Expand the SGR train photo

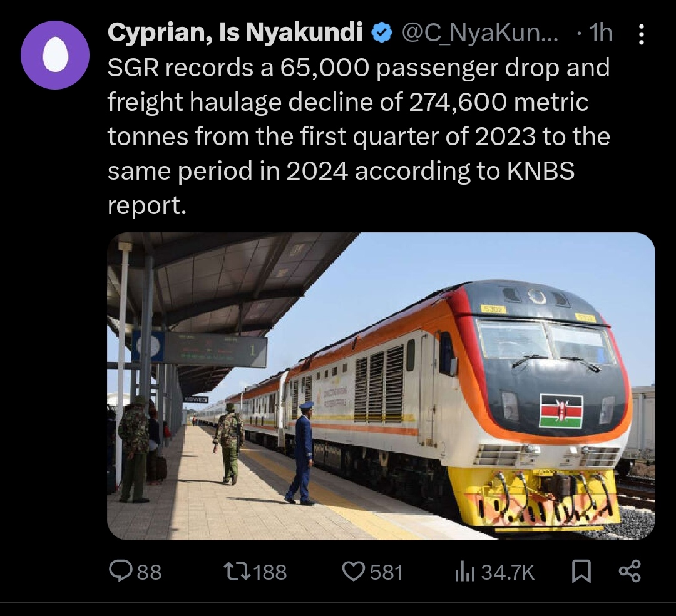381,386
